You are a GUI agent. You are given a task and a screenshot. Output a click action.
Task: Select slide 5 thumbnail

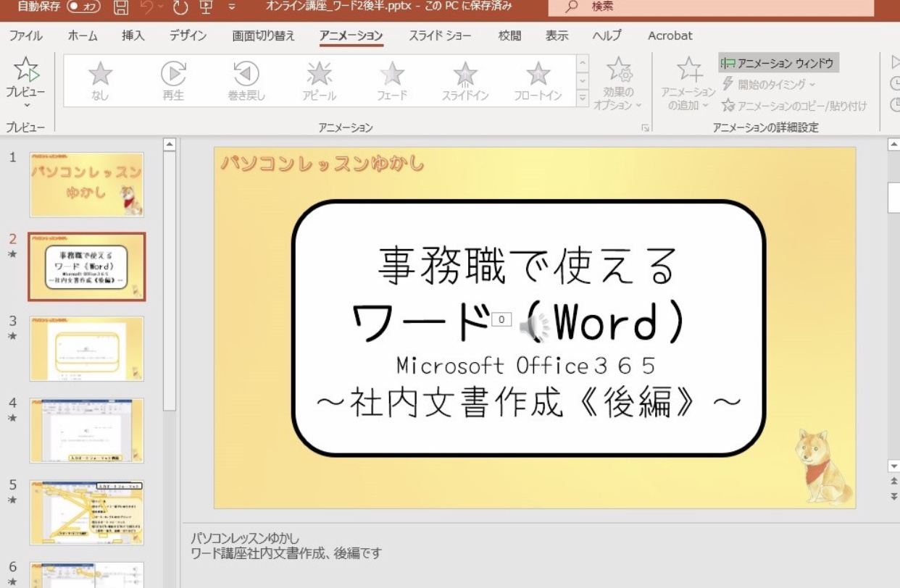(x=87, y=512)
